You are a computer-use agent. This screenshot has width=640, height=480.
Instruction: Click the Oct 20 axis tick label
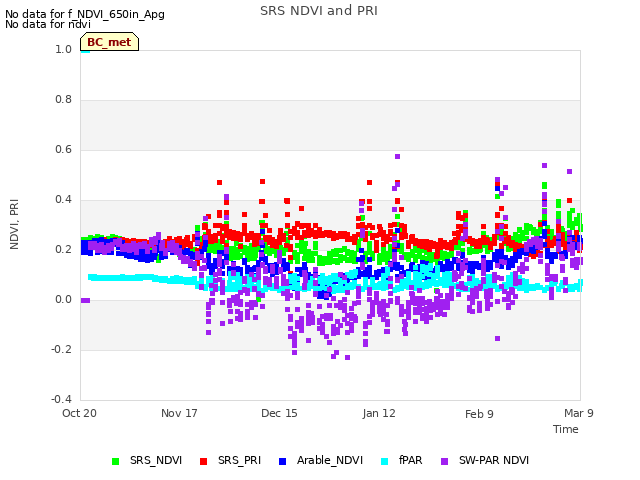(79, 413)
